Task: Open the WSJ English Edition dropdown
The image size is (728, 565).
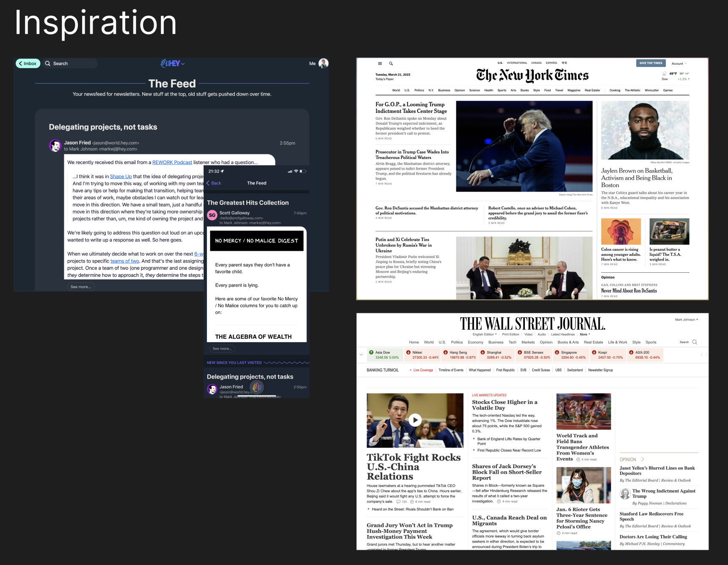Action: pos(485,335)
